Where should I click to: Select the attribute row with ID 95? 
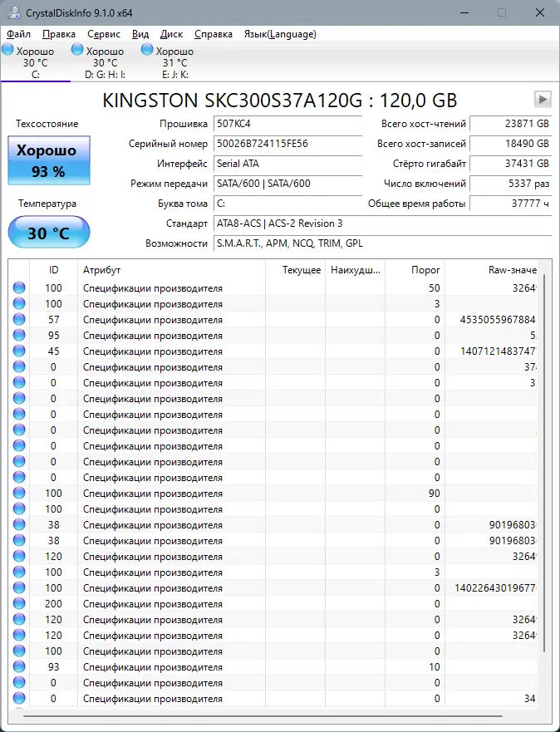[273, 336]
